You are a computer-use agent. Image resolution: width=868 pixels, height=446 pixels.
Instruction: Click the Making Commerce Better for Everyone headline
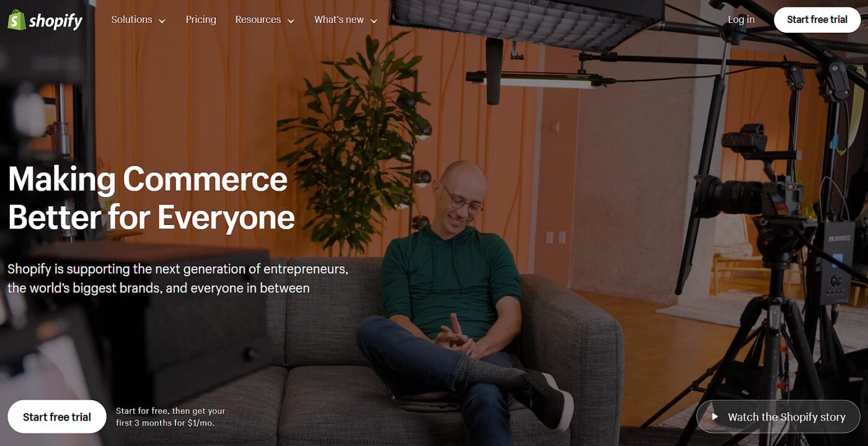(x=151, y=198)
